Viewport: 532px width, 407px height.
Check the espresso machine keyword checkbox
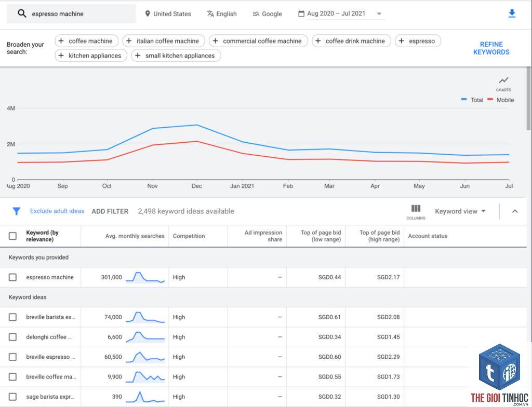(12, 277)
